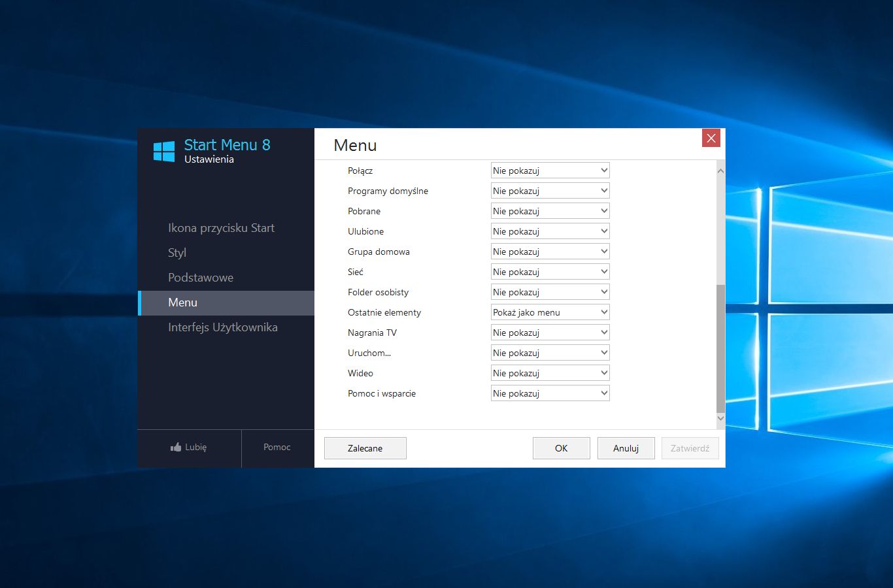Screen dimensions: 893x588
Task: Click the Start Menu 8 title text
Action: 227,145
